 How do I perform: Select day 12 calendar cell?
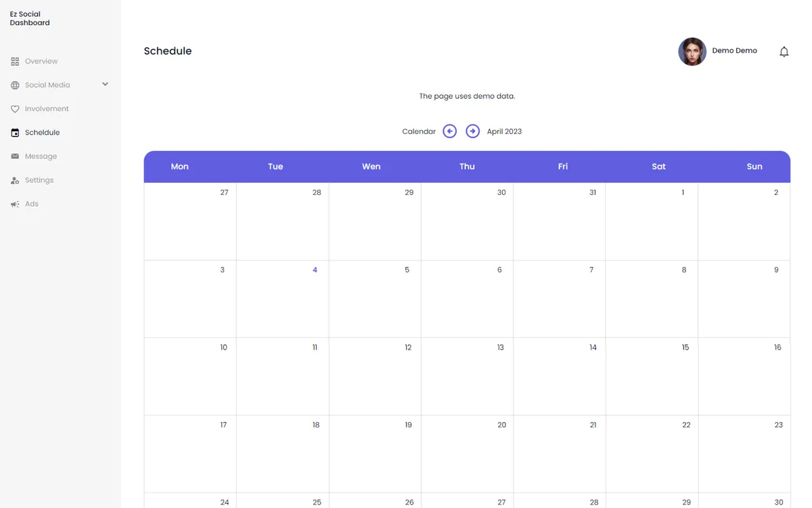tap(375, 377)
